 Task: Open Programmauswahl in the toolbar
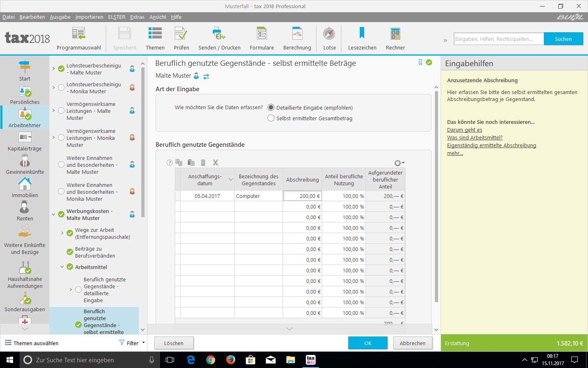click(x=78, y=39)
